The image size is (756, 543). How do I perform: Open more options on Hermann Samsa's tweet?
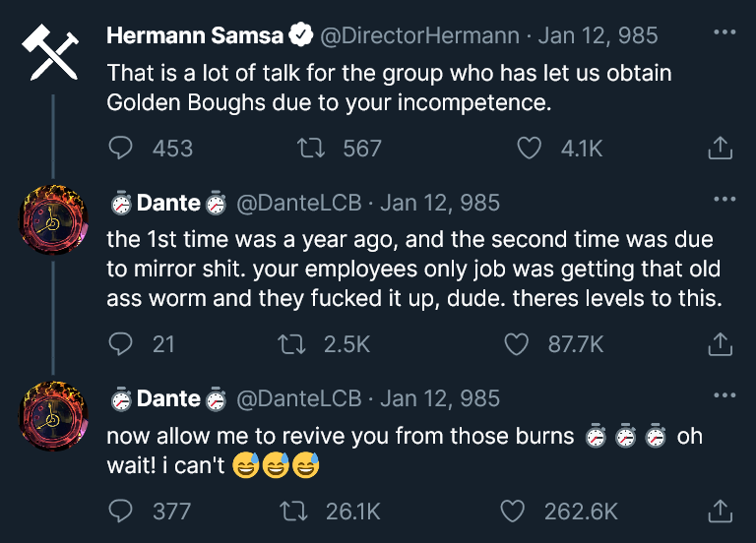click(724, 32)
